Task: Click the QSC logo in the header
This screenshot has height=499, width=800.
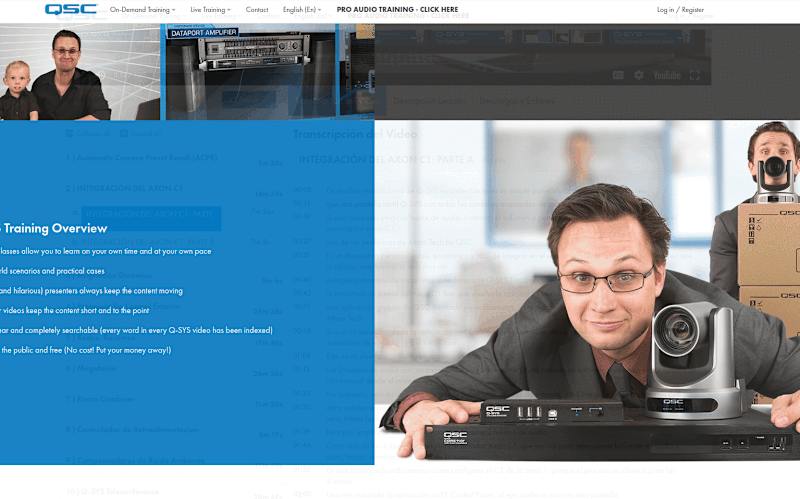Action: (71, 9)
